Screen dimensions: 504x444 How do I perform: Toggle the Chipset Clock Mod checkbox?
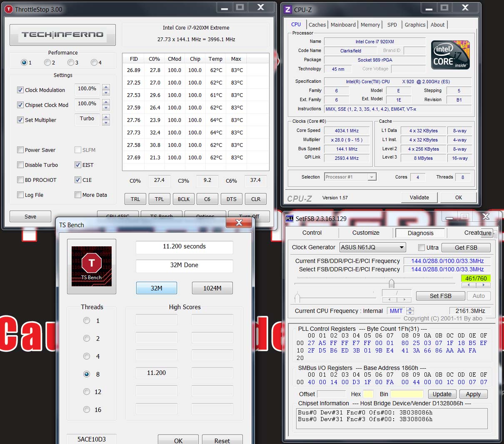[x=20, y=105]
